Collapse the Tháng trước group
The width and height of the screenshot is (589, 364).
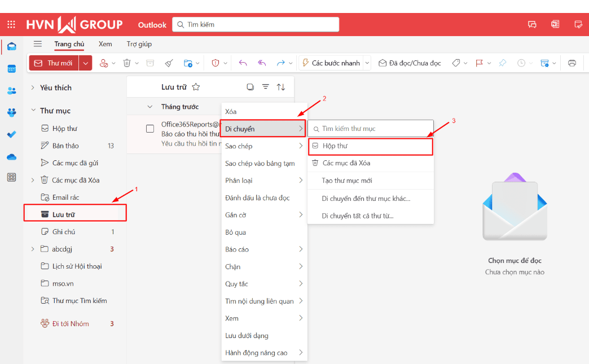pos(150,107)
